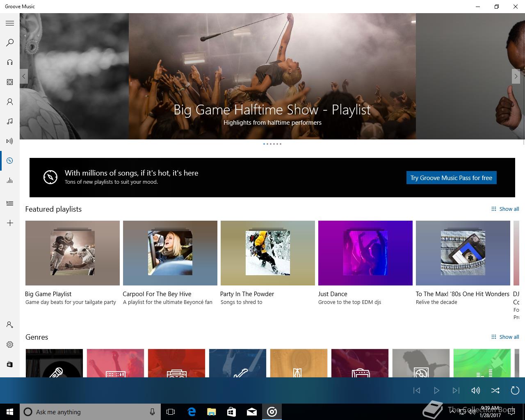Click the vertical scrollbar on right edge
Screen dimensions: 525x420
pos(523,80)
